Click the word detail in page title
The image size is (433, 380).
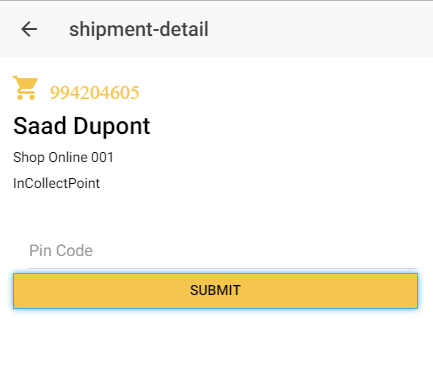pos(184,29)
